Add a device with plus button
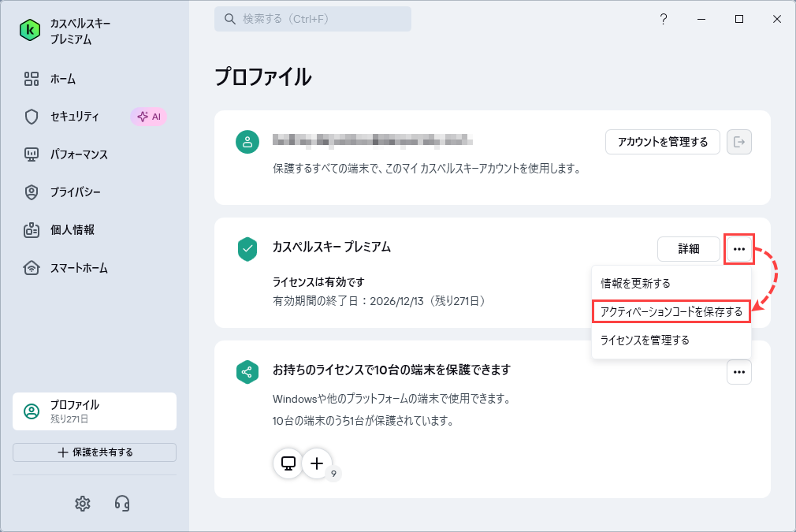The width and height of the screenshot is (796, 532). (x=317, y=463)
